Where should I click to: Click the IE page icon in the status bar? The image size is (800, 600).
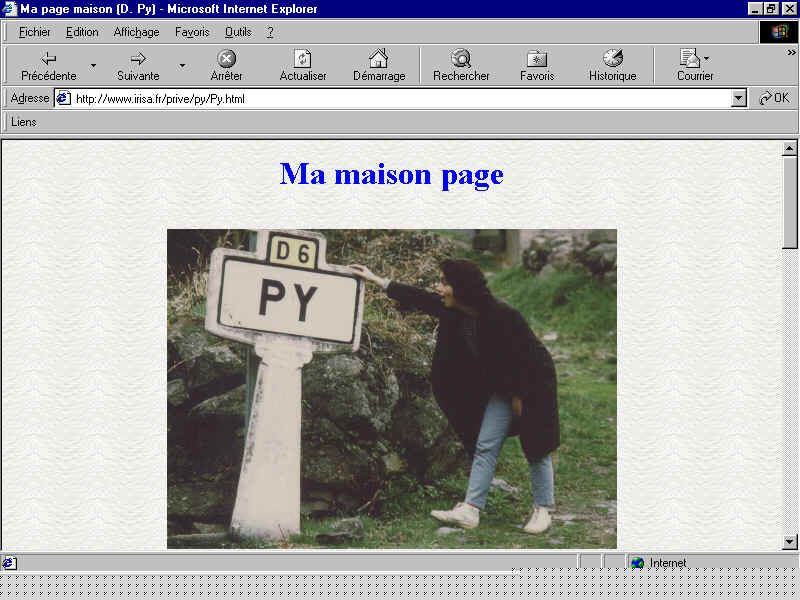click(9, 563)
